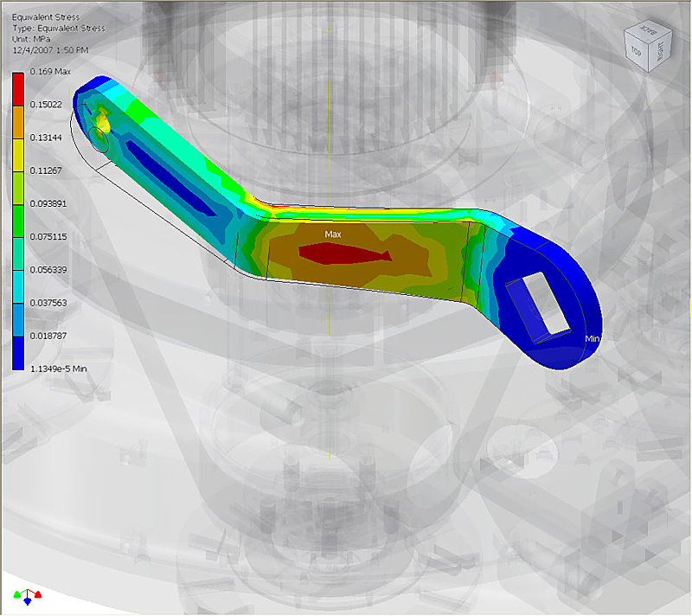692x616 pixels.
Task: Click the dark blue minimum legend color band
Action: click(18, 352)
